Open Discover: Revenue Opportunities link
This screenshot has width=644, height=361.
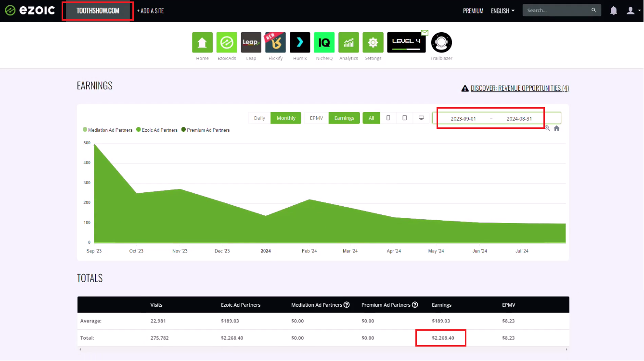pyautogui.click(x=520, y=88)
